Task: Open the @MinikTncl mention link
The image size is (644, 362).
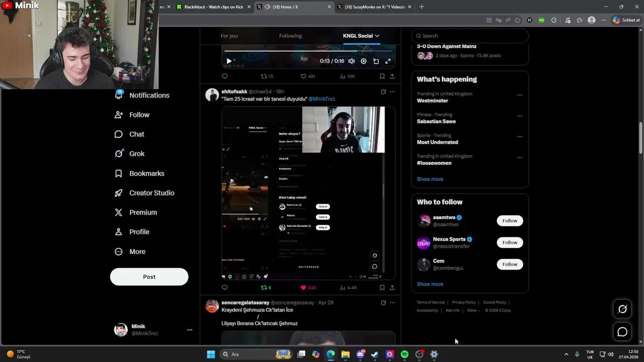Action: [x=321, y=99]
